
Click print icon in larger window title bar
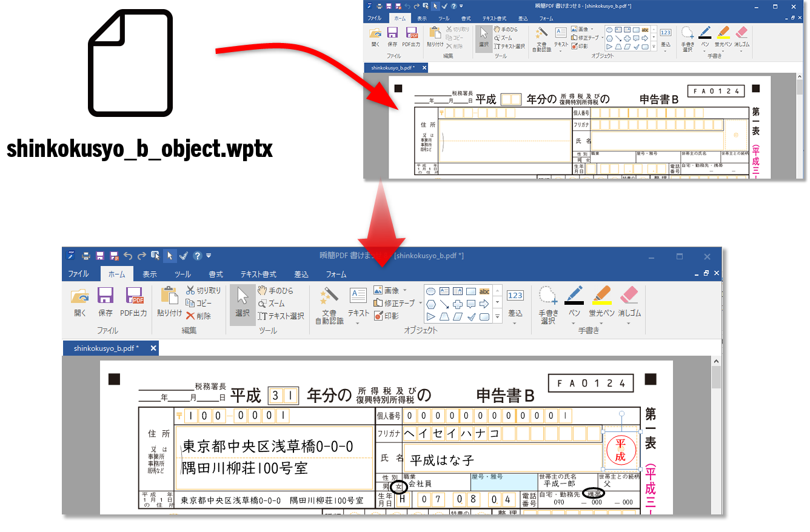pyautogui.click(x=86, y=256)
